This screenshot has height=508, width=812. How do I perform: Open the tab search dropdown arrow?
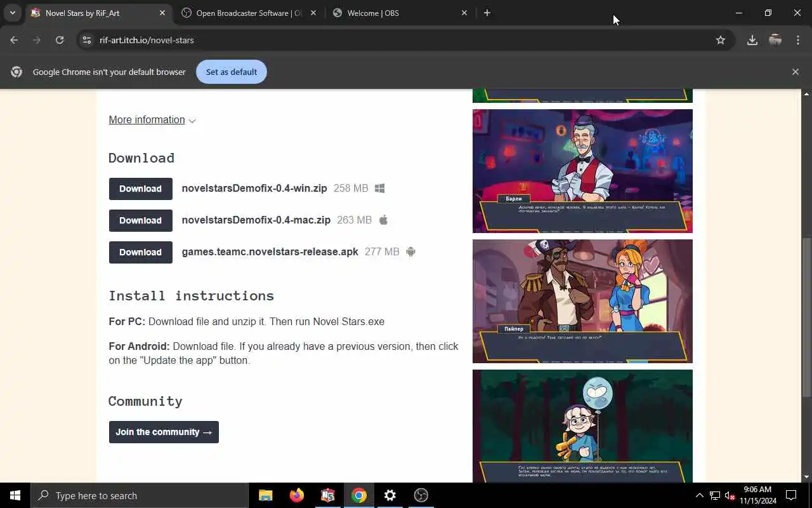click(x=12, y=13)
